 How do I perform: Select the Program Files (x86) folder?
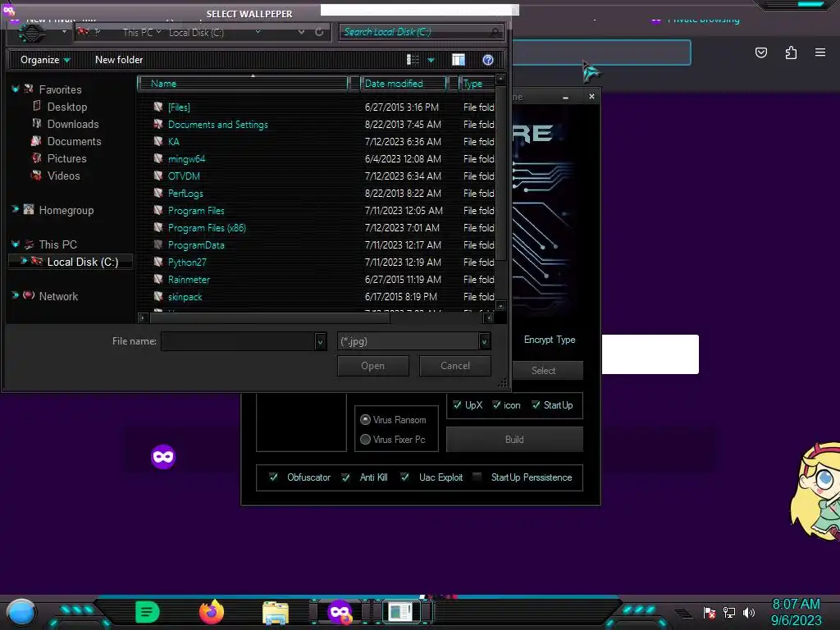[x=207, y=228]
